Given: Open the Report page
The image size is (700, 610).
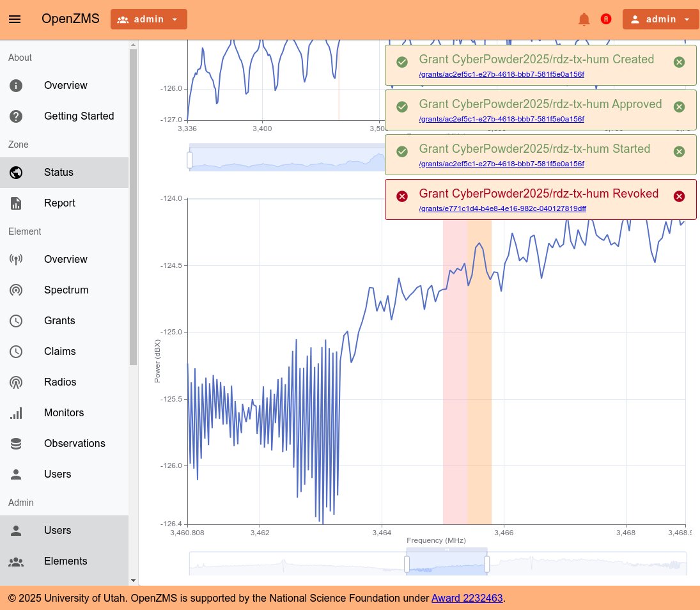Looking at the screenshot, I should [x=65, y=203].
